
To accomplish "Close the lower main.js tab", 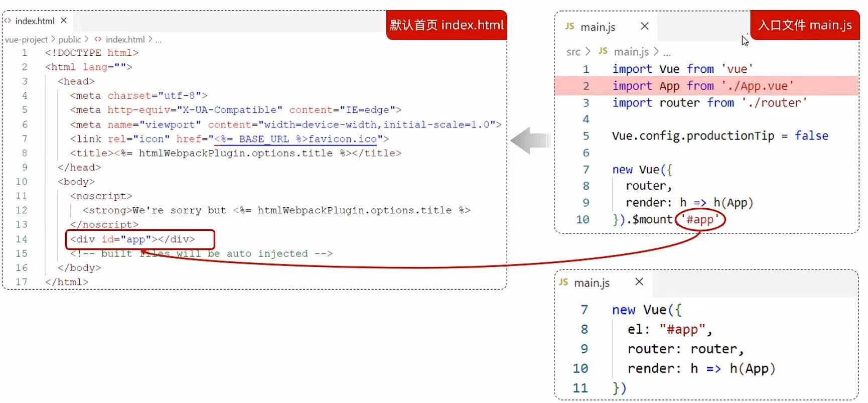I will [639, 282].
